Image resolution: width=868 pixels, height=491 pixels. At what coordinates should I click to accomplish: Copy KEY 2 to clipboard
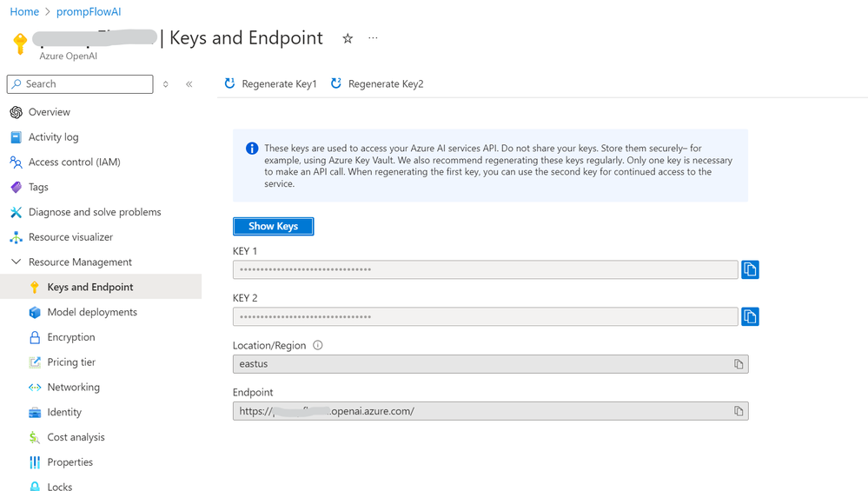(750, 316)
